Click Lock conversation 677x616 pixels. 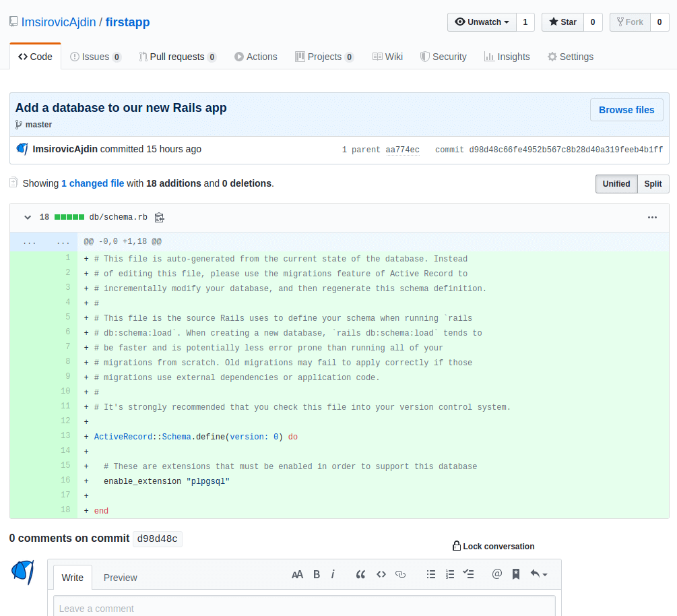(494, 547)
